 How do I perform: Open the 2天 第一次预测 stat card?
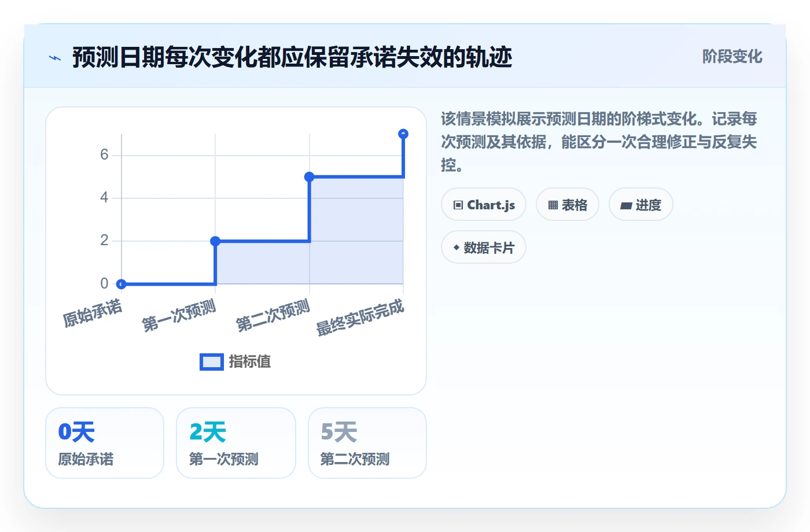pyautogui.click(x=236, y=443)
